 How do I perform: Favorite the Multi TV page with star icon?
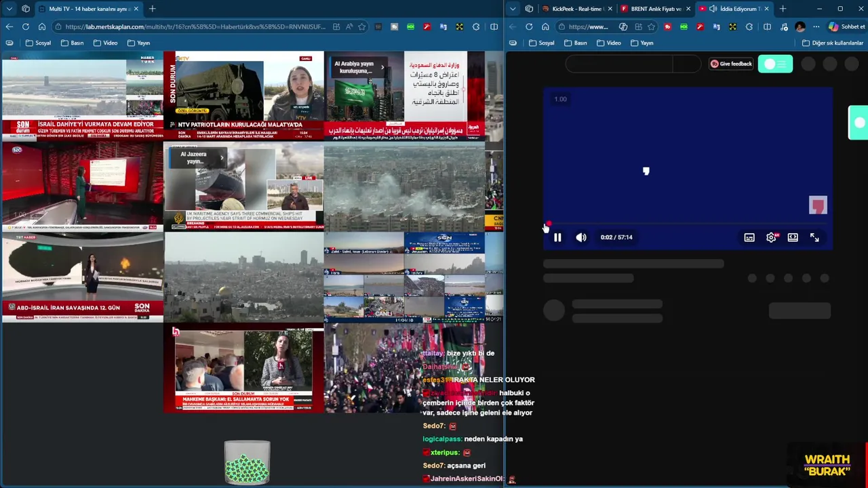362,26
